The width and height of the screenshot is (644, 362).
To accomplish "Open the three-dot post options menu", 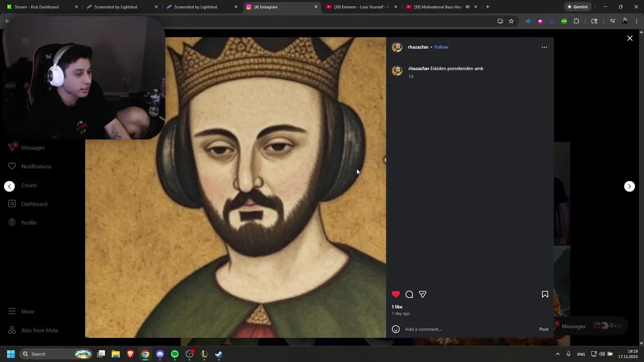I will (544, 47).
